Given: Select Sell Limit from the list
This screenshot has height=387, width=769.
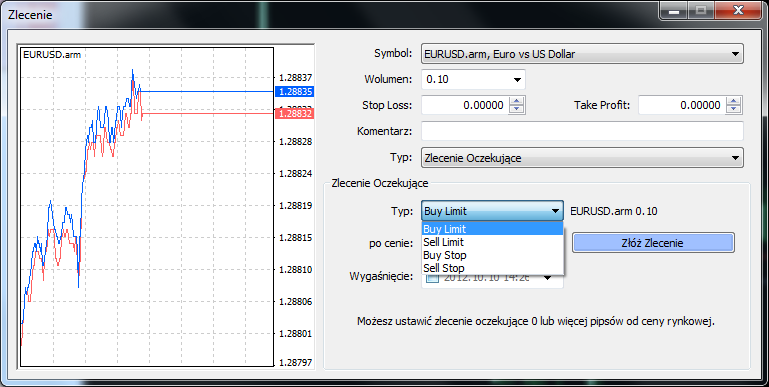Looking at the screenshot, I should 492,242.
